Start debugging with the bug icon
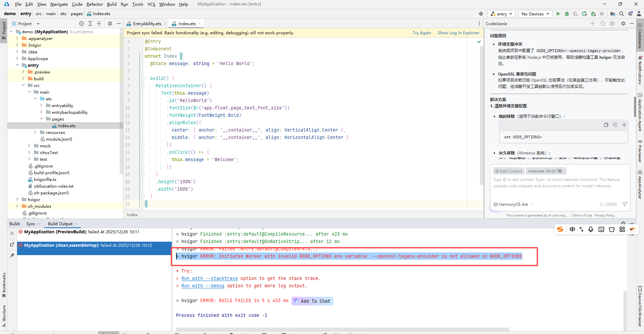The image size is (644, 334). [x=567, y=14]
